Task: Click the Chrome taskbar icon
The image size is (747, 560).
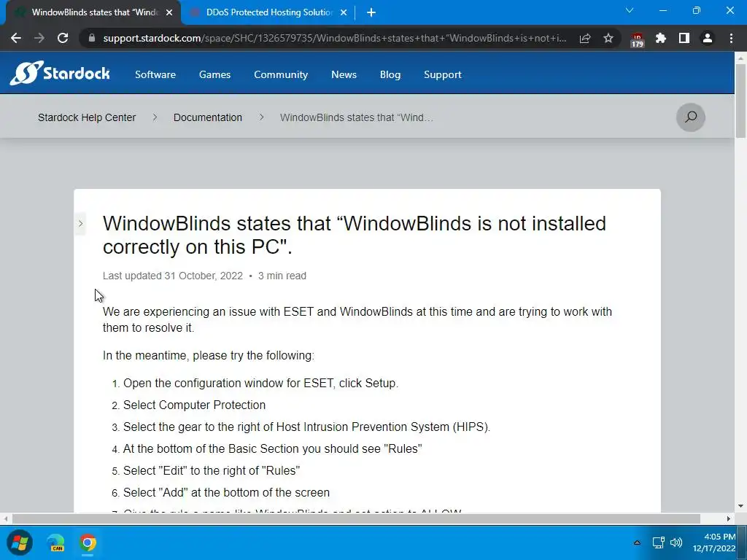Action: click(x=88, y=542)
